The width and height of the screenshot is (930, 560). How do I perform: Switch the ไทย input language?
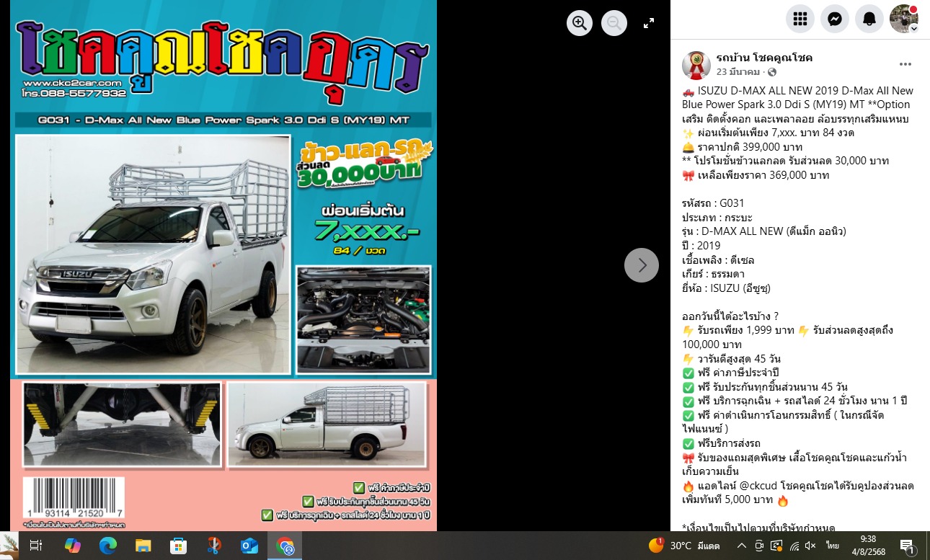pos(833,546)
